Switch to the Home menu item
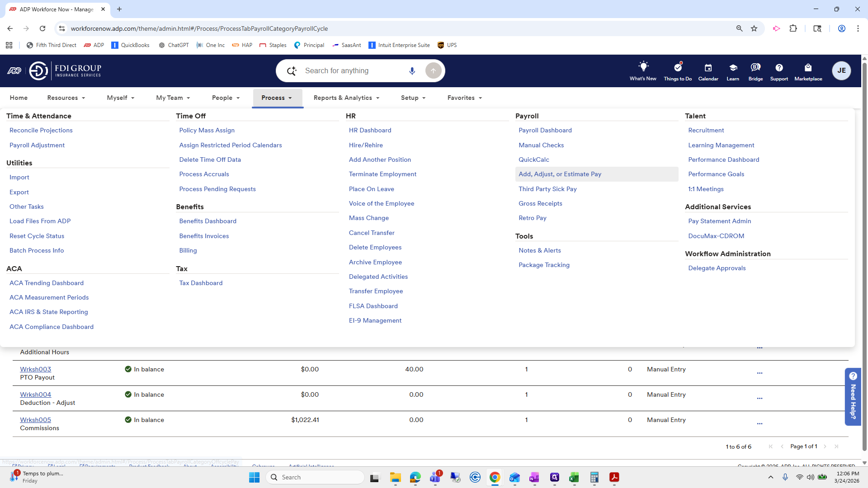Viewport: 868px width, 488px height. pyautogui.click(x=19, y=98)
